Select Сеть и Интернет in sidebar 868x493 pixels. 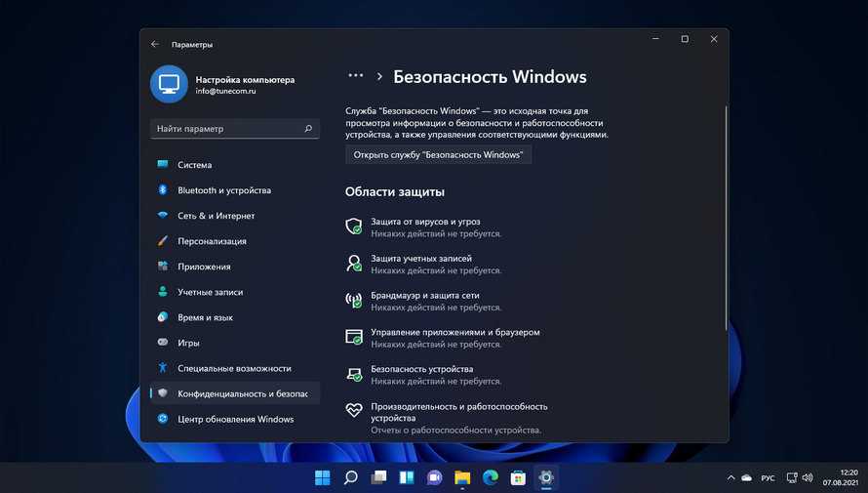pos(216,216)
